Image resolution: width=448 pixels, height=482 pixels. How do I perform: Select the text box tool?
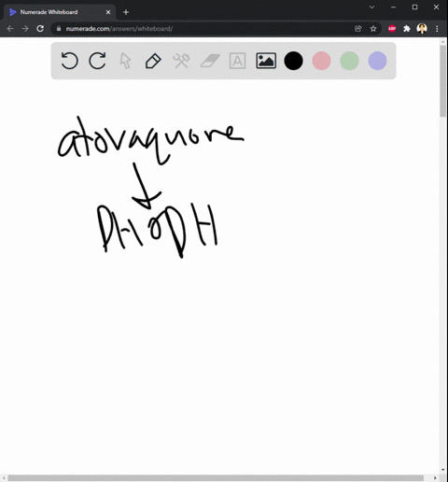pos(237,61)
